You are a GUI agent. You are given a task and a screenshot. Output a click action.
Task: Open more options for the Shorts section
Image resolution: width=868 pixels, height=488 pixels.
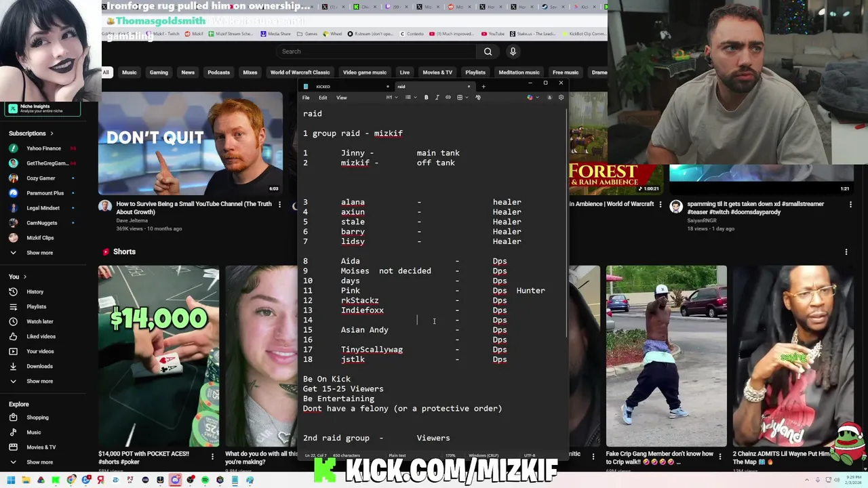click(x=846, y=252)
